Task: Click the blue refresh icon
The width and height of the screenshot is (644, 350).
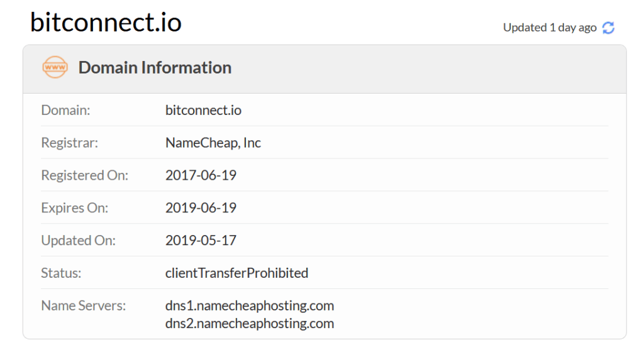Action: point(608,28)
